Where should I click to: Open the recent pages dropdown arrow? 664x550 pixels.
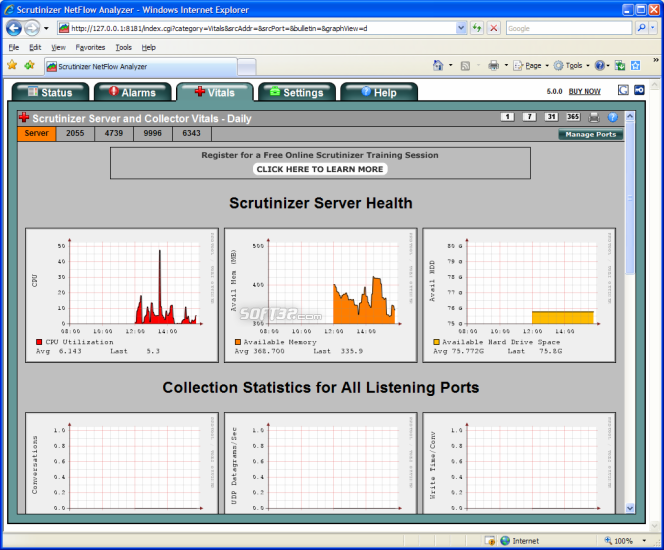(46, 29)
